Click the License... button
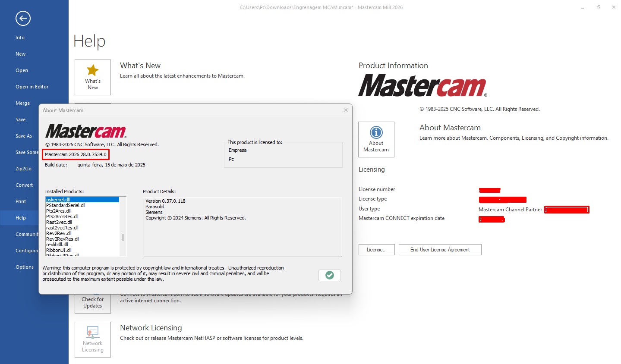The image size is (621, 364). (x=376, y=250)
